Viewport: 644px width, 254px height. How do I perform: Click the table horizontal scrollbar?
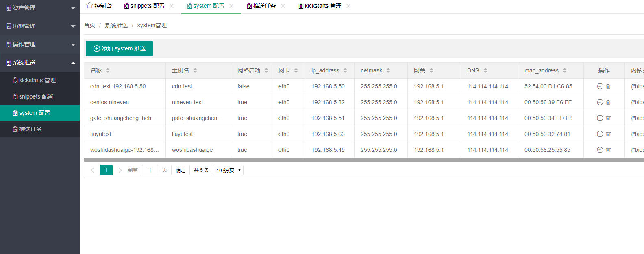tap(364, 160)
